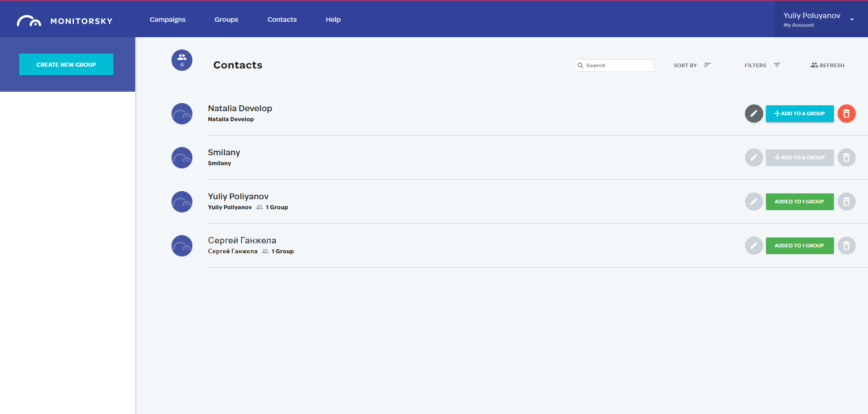Click inside the Search contacts field
This screenshot has height=414, width=868.
click(x=617, y=65)
